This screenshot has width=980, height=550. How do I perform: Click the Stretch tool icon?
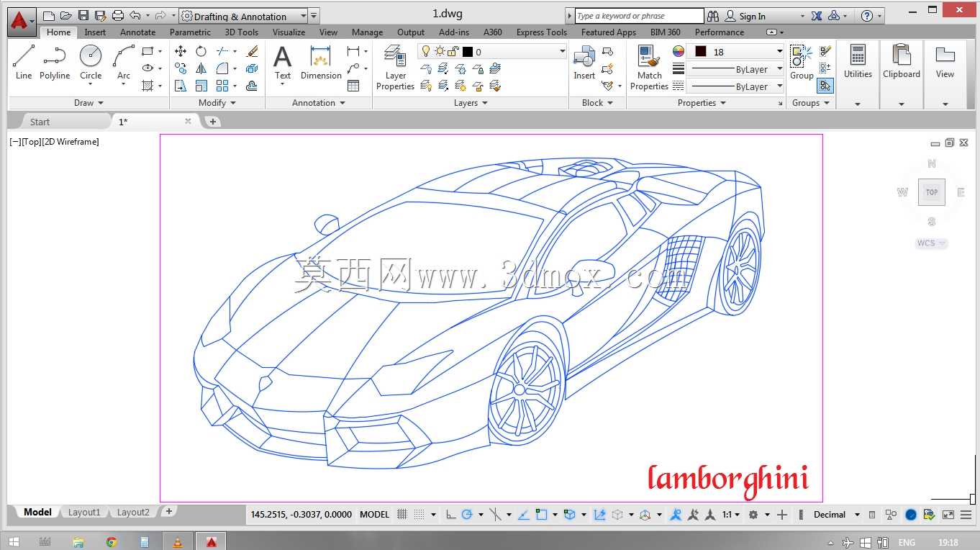pyautogui.click(x=181, y=86)
